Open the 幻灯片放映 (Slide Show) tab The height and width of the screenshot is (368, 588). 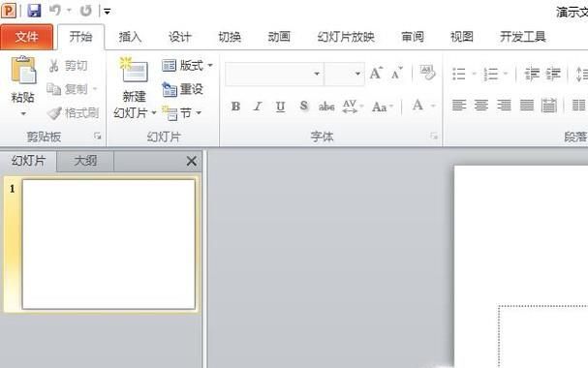(346, 37)
